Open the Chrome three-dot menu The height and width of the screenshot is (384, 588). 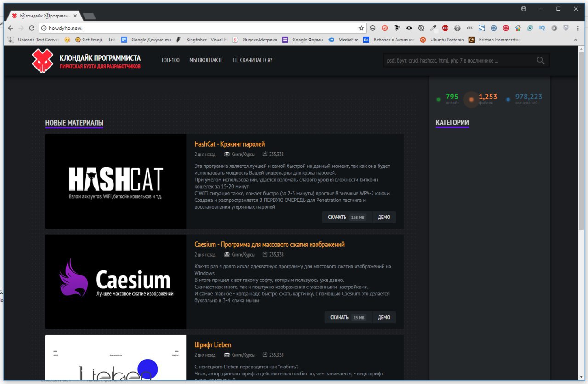point(577,28)
